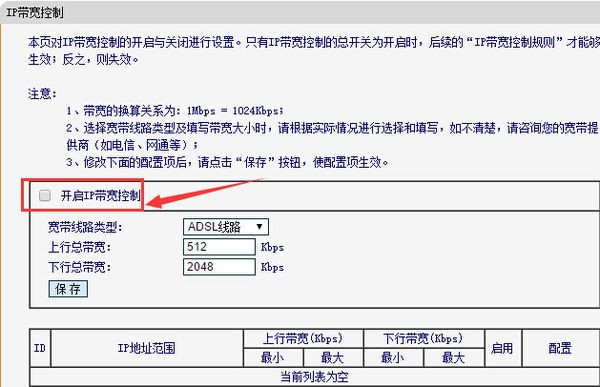Click the 当前列表为空 table row
This screenshot has width=600, height=387.
pos(315,377)
